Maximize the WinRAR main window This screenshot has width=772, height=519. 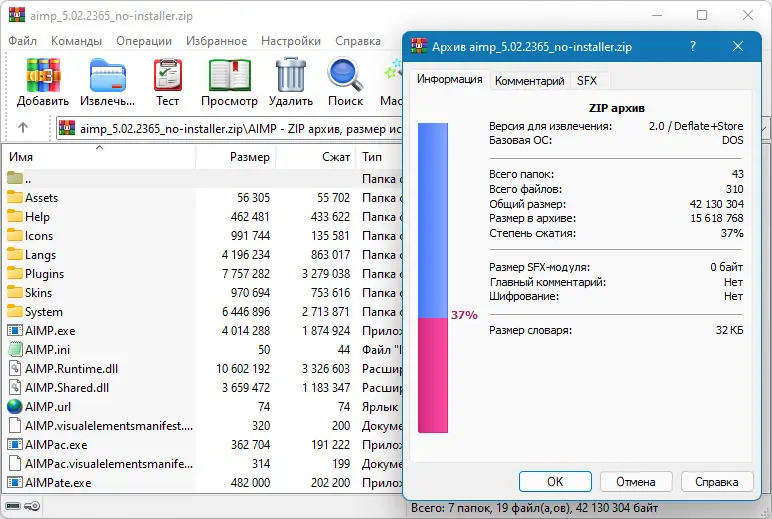pos(702,15)
